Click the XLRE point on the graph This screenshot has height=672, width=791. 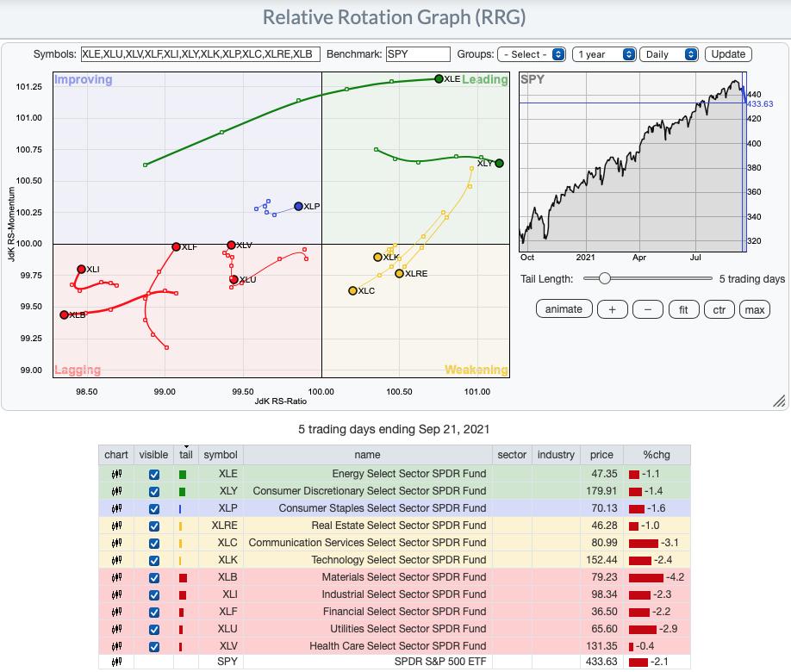pos(399,273)
